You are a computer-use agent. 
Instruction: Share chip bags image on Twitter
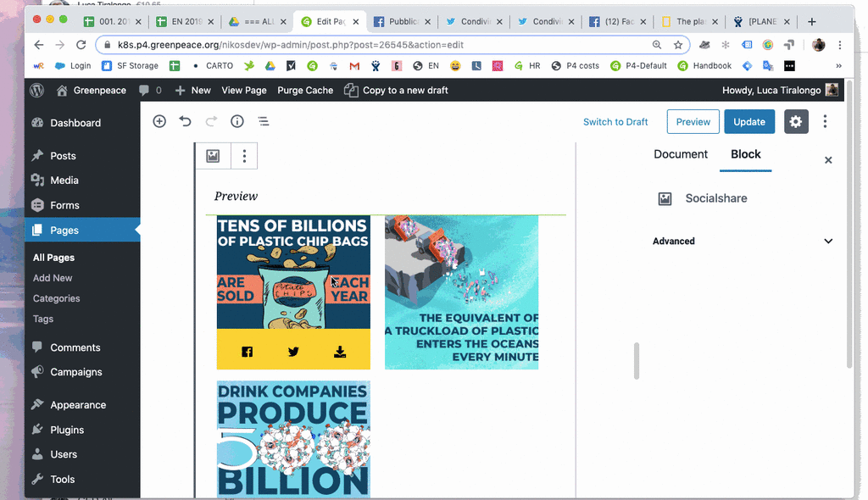click(293, 352)
